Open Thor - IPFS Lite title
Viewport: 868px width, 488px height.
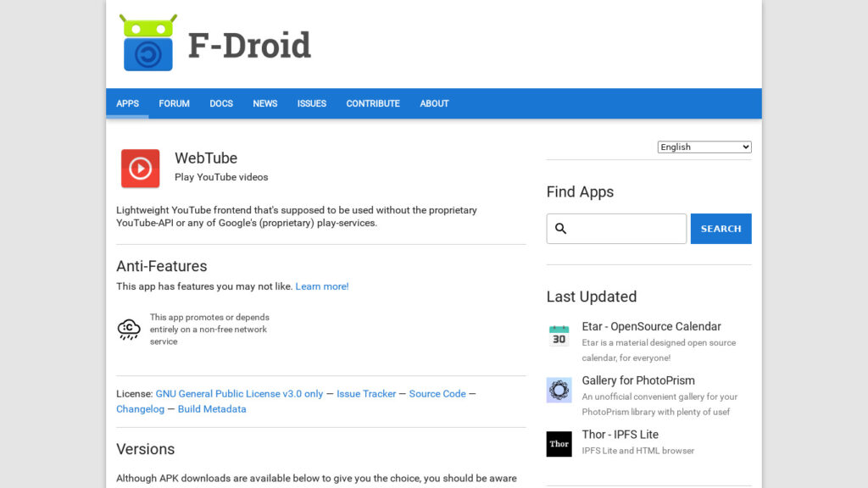[x=620, y=435]
